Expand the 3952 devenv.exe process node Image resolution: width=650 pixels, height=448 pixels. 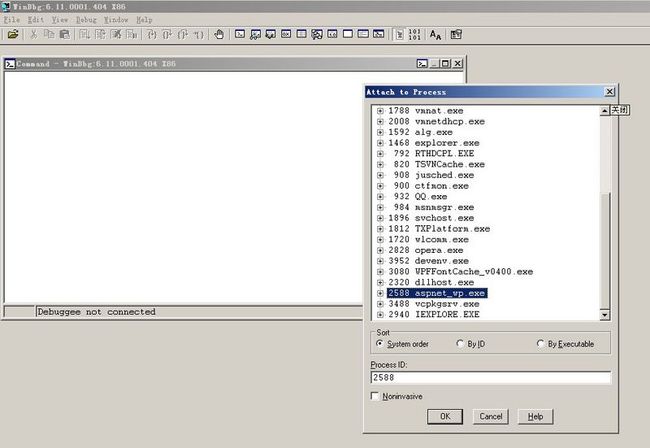tap(380, 261)
